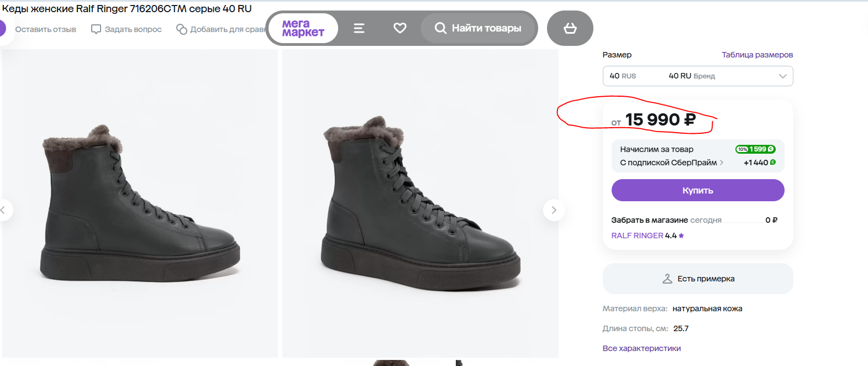Show the next product photo

(x=554, y=210)
